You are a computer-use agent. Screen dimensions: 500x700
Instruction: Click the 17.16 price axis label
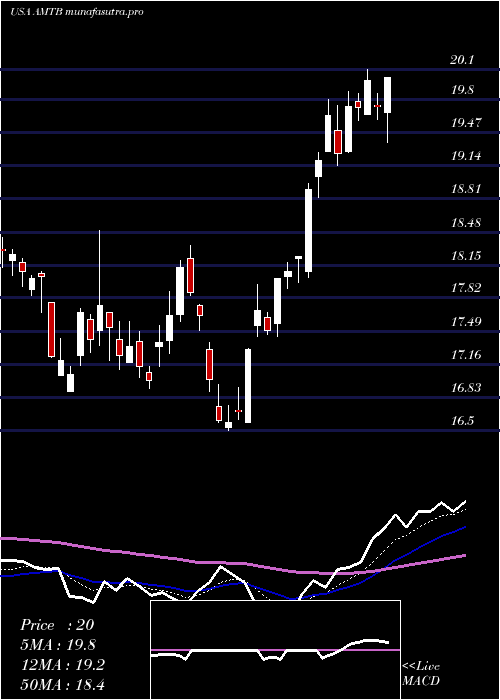click(x=466, y=355)
